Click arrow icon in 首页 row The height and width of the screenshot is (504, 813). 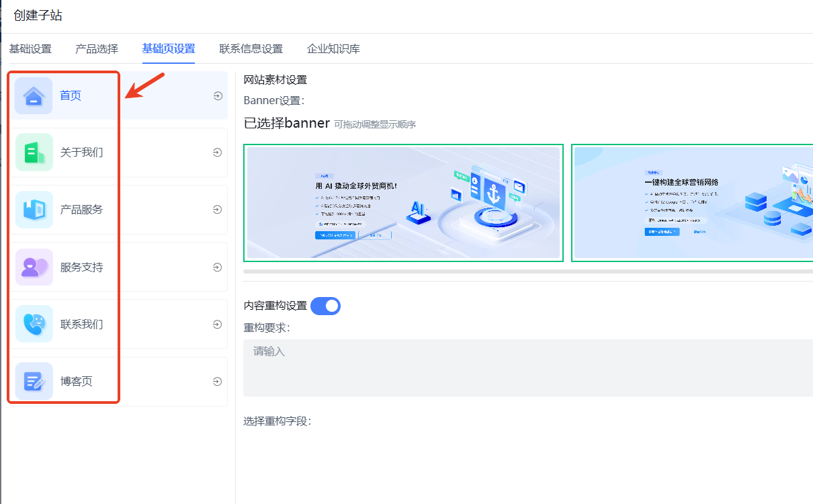[x=218, y=96]
